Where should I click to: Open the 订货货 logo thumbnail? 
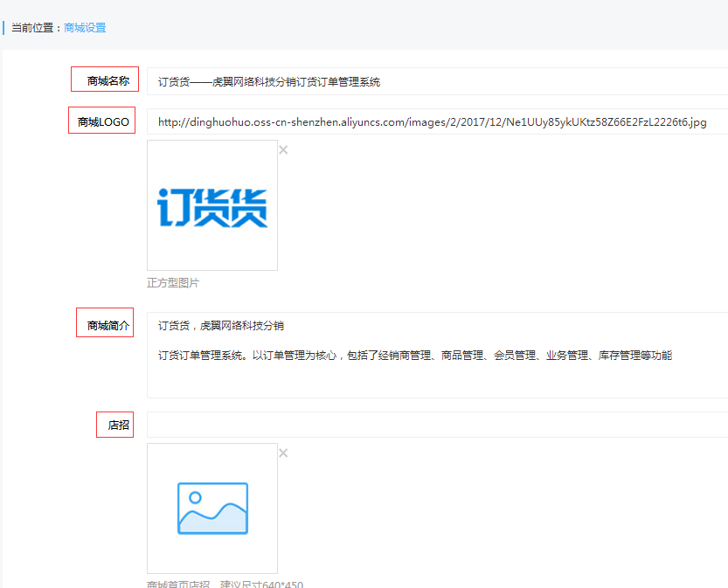[x=212, y=205]
